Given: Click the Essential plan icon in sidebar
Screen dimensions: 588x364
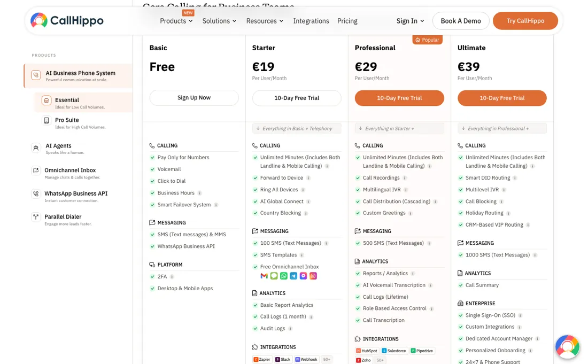Looking at the screenshot, I should 47,100.
